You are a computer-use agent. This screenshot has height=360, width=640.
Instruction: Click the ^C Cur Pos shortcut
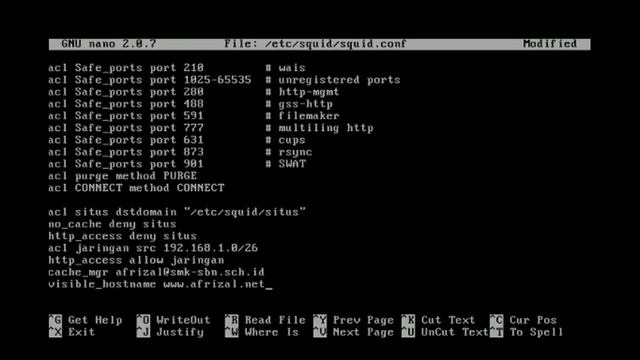pyautogui.click(x=523, y=320)
